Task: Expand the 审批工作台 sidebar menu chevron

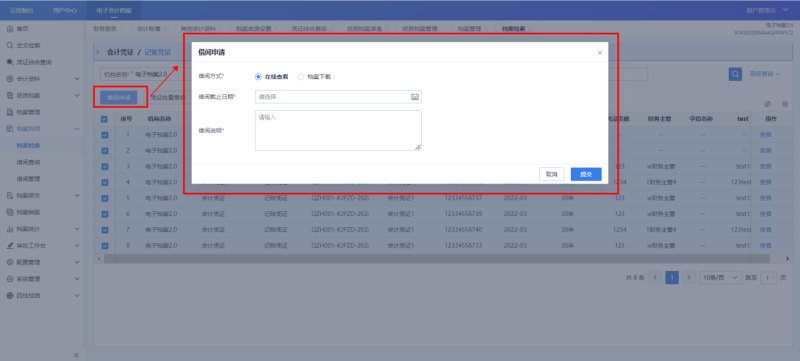Action: click(x=77, y=245)
